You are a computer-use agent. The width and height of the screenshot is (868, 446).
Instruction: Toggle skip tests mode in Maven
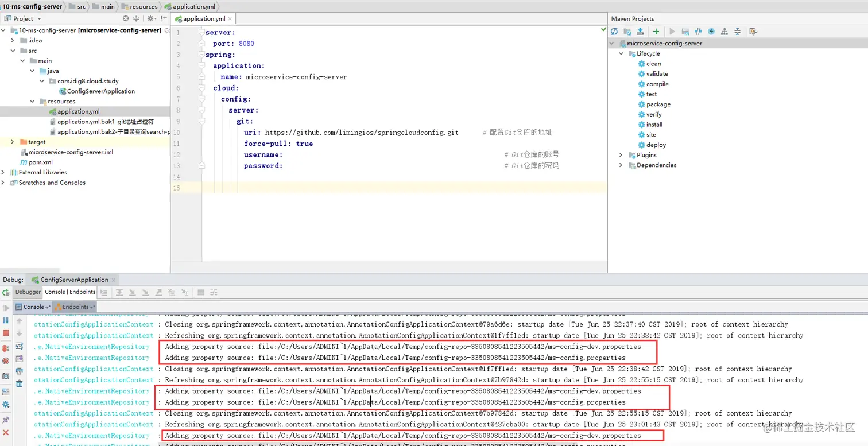pyautogui.click(x=711, y=32)
